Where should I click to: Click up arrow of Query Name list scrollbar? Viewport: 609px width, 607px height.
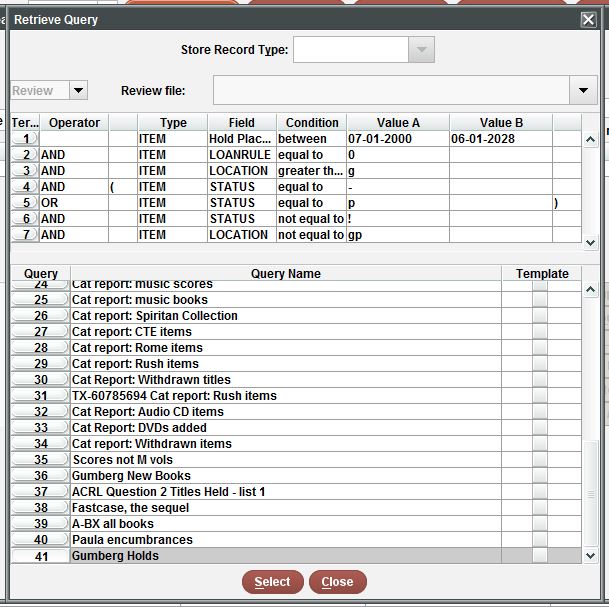click(x=590, y=289)
